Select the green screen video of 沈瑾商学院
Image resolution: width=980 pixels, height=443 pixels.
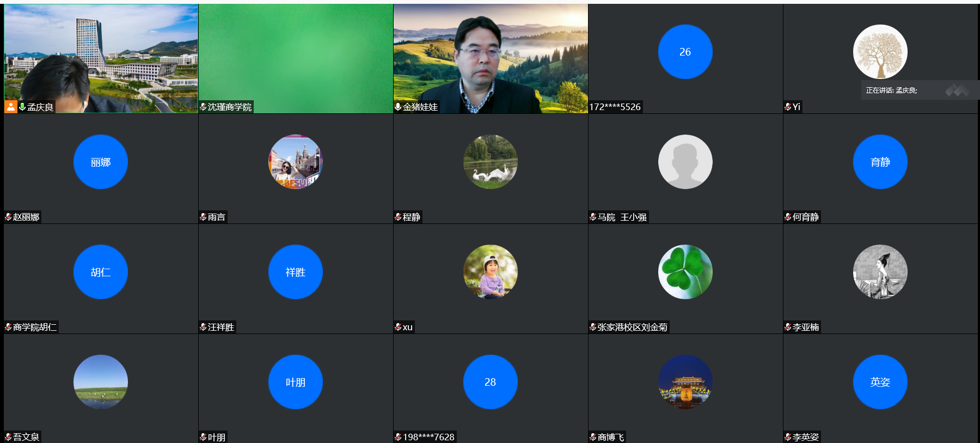click(296, 54)
